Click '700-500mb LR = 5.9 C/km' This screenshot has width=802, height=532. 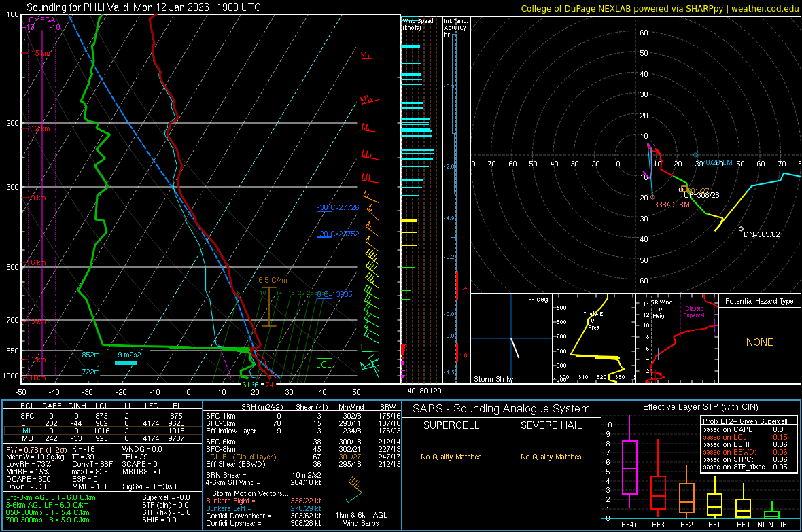[x=48, y=520]
